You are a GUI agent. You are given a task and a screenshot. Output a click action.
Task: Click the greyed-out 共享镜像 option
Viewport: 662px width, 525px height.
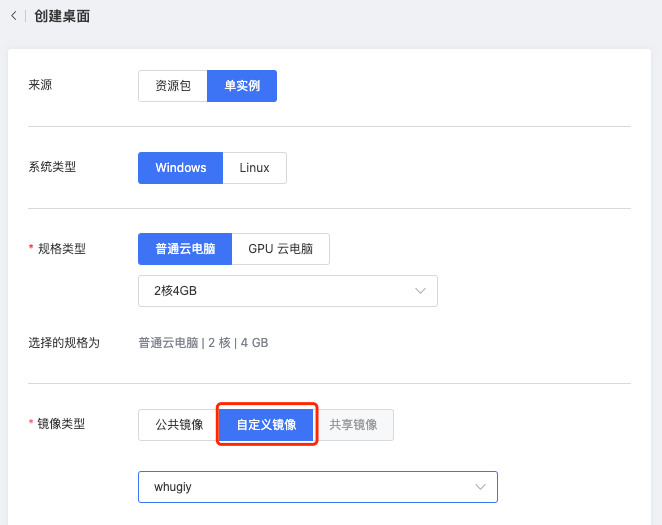353,425
